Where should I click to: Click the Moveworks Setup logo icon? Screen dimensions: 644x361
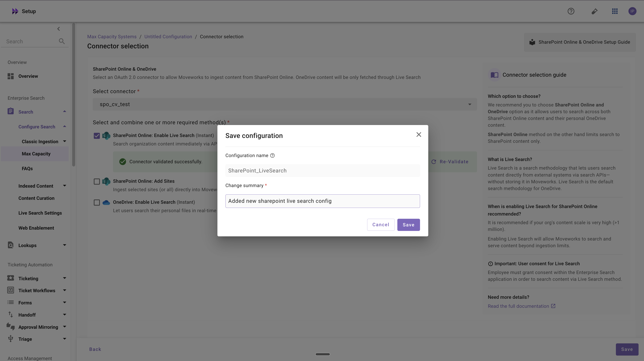15,11
